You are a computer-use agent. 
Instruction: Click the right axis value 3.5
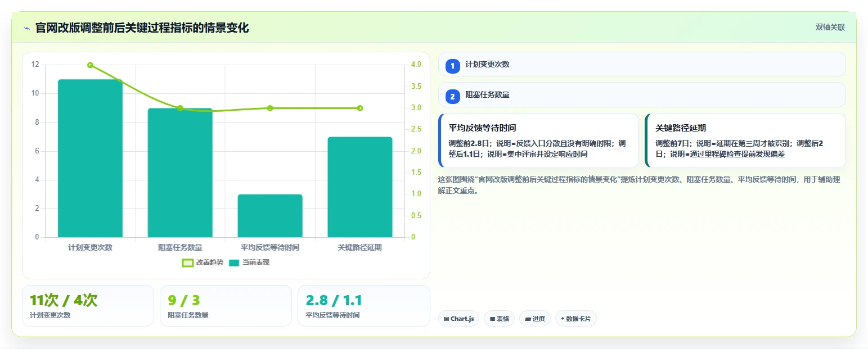(x=416, y=87)
